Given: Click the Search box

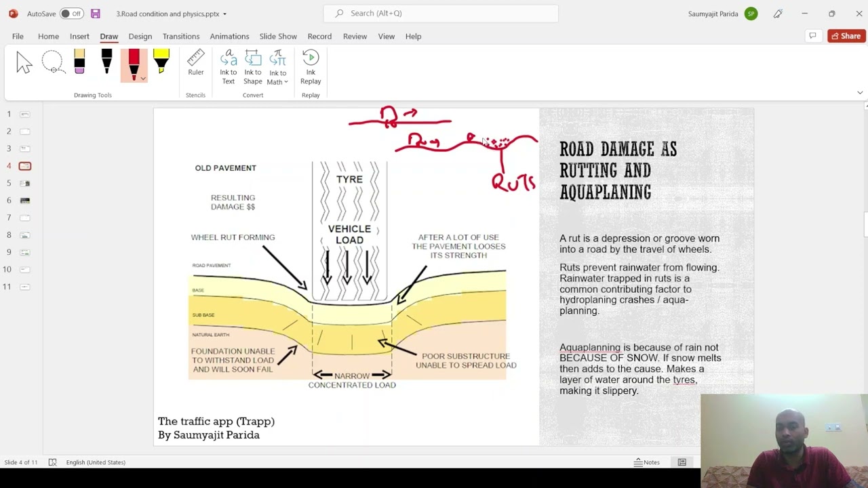Looking at the screenshot, I should click(441, 14).
